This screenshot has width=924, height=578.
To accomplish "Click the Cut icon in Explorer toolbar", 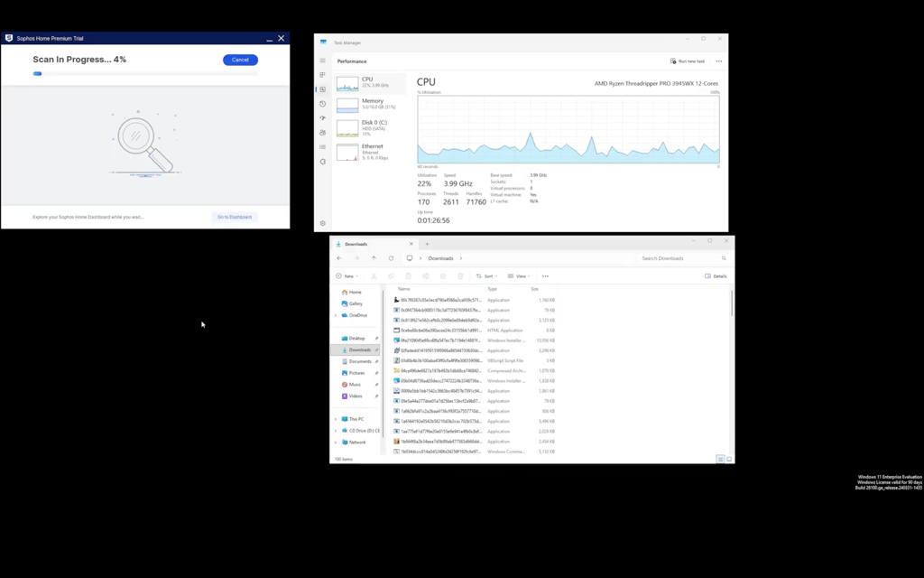I will coord(374,276).
